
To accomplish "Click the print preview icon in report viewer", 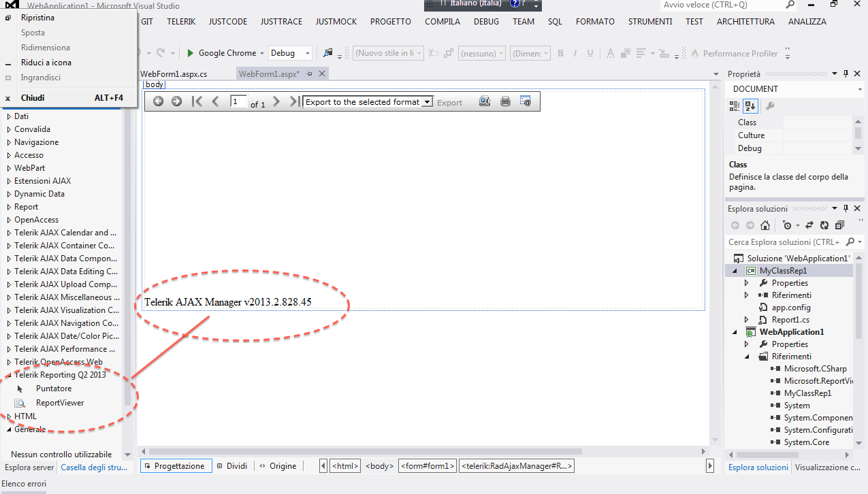I will tap(485, 101).
